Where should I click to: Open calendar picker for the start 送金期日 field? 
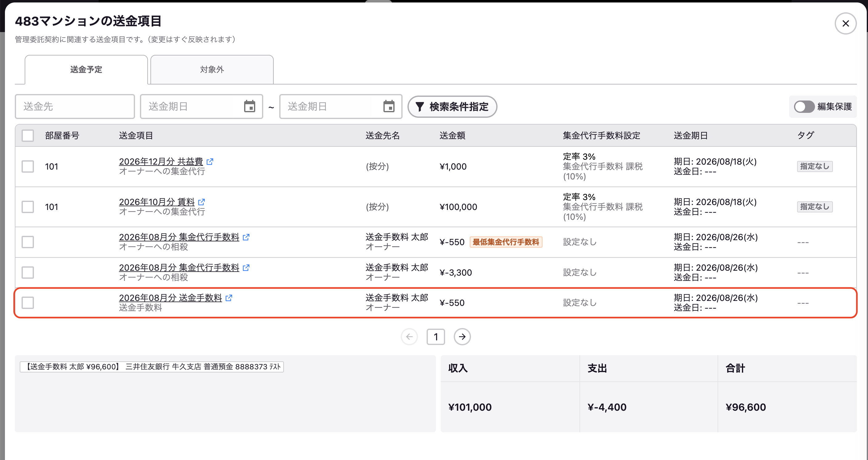(x=250, y=106)
